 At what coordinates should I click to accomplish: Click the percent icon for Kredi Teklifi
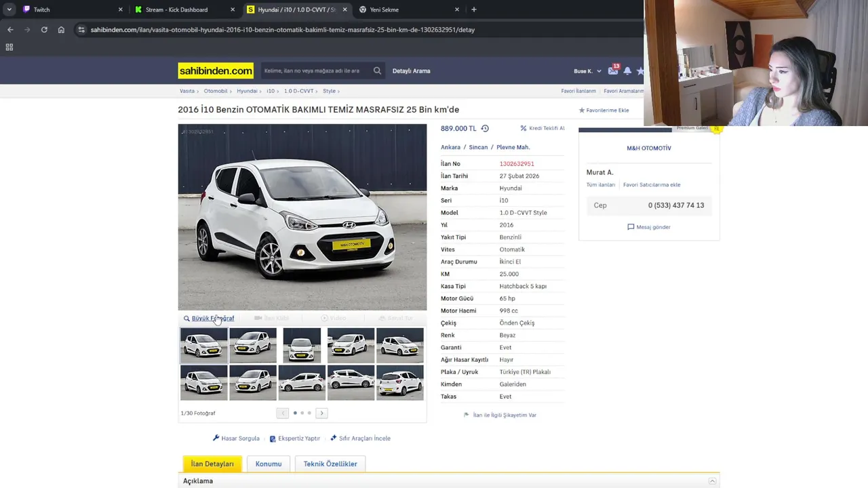click(x=524, y=128)
